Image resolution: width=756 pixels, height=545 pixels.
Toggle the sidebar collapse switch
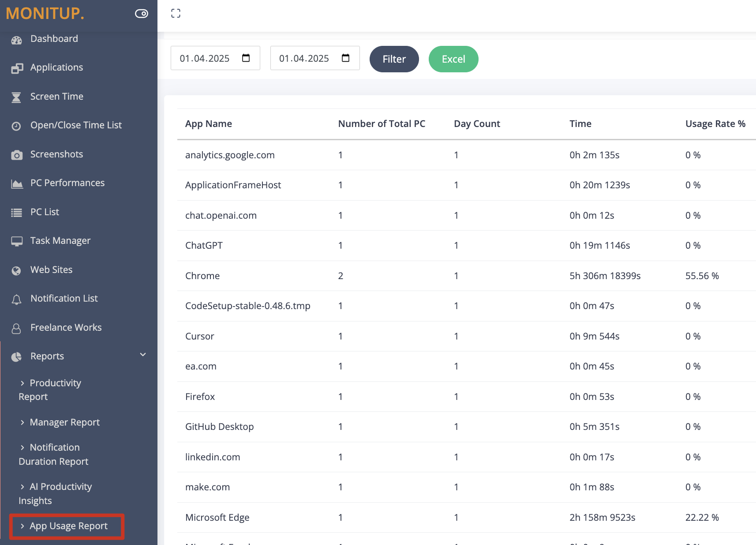click(x=142, y=14)
